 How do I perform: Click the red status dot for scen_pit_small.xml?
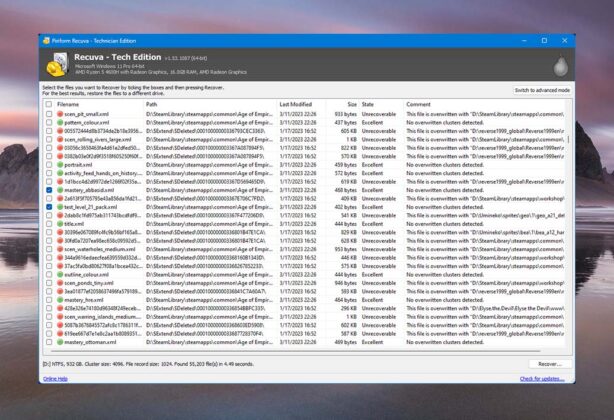click(x=59, y=115)
